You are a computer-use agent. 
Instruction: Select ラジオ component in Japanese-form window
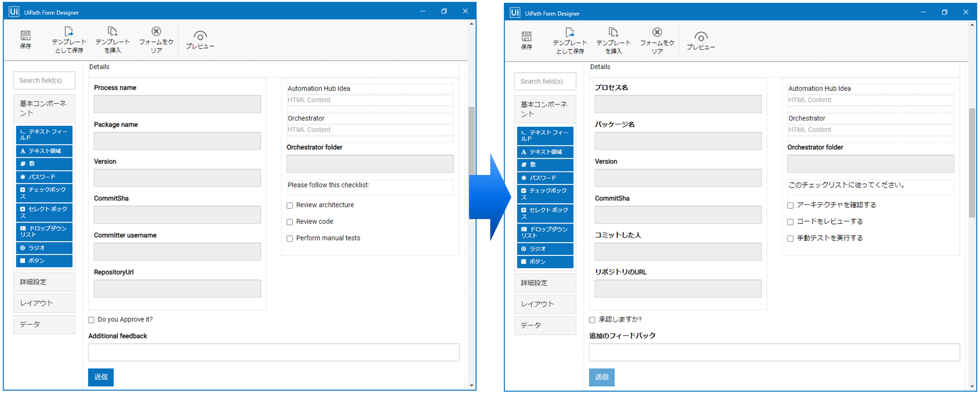(x=545, y=249)
